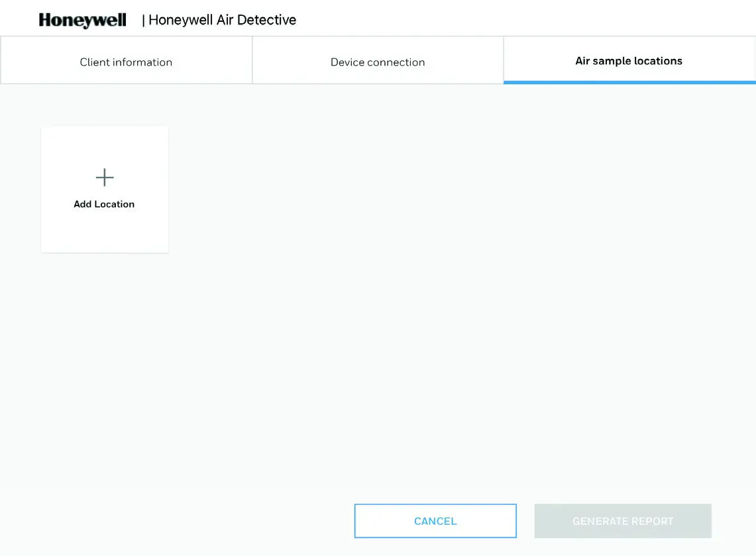Image resolution: width=756 pixels, height=556 pixels.
Task: Click the Honeywell Air Detective title
Action: [x=222, y=20]
